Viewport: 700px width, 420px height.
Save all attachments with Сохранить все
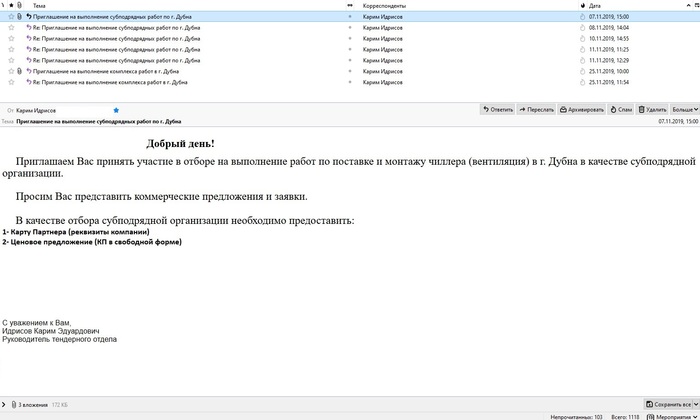click(668, 404)
